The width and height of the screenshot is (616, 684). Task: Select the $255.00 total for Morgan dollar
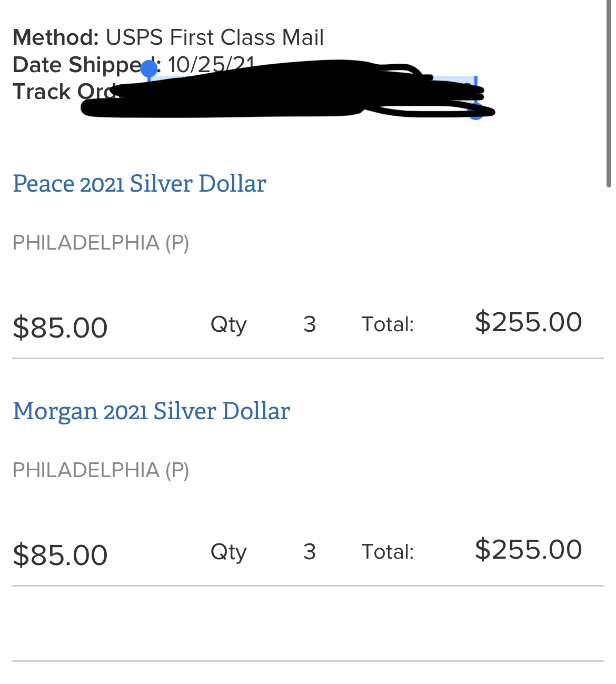529,549
